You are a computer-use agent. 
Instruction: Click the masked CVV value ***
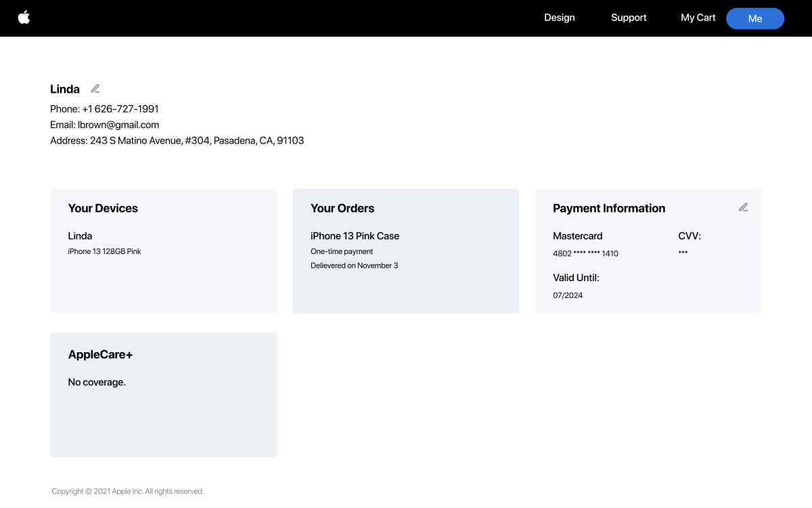(x=683, y=253)
